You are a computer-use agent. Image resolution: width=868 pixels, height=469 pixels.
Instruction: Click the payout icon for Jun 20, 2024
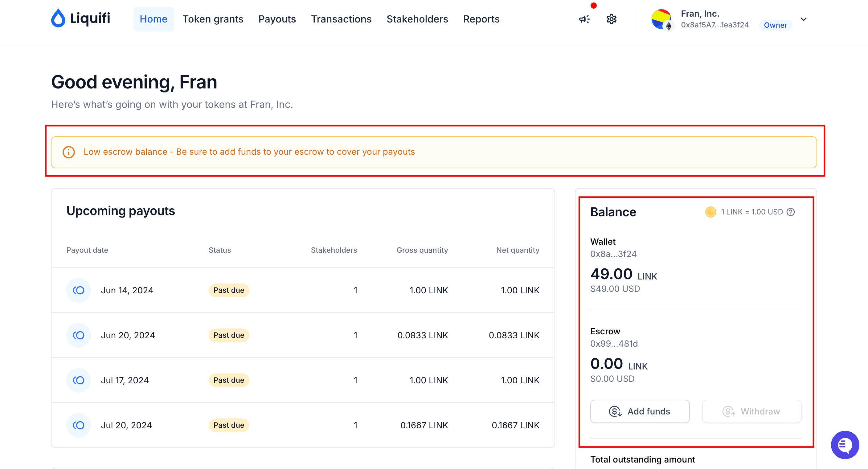79,335
